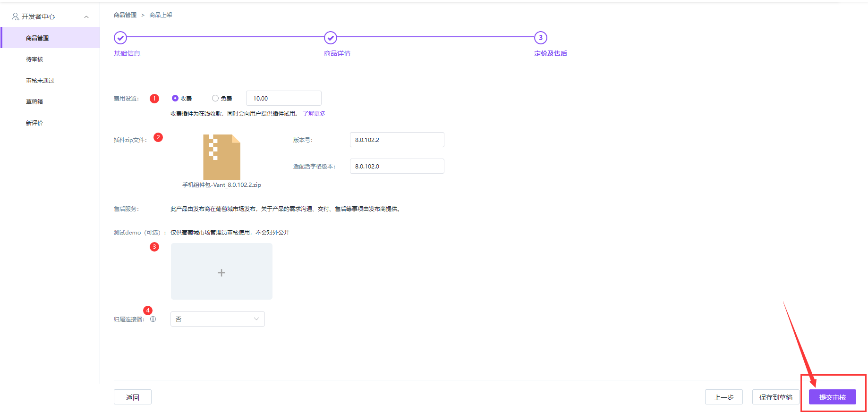Open 审核未通过 in the sidebar
The height and width of the screenshot is (420, 868).
click(40, 81)
